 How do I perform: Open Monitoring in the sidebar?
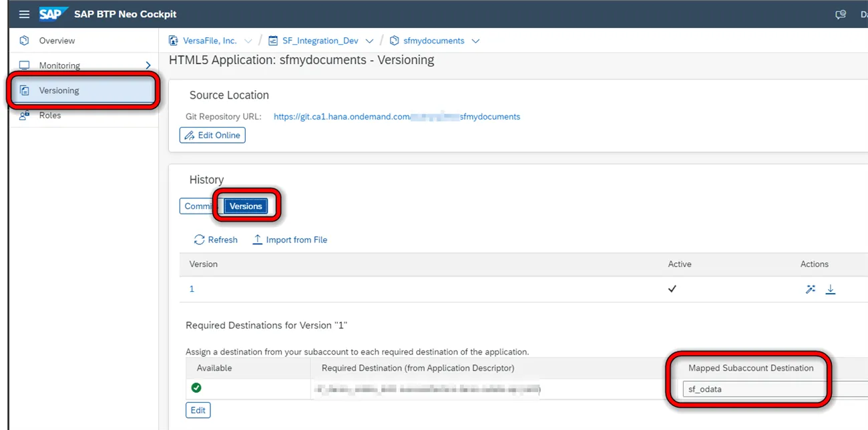click(x=59, y=65)
